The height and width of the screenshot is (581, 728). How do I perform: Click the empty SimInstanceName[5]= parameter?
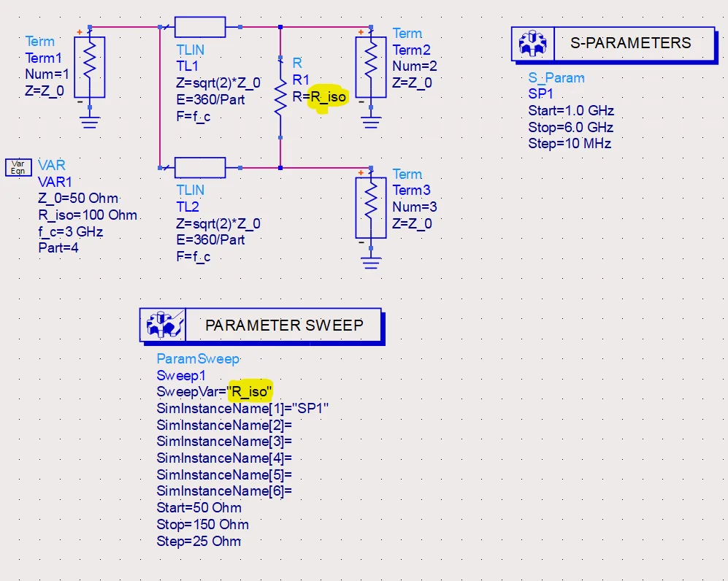224,474
